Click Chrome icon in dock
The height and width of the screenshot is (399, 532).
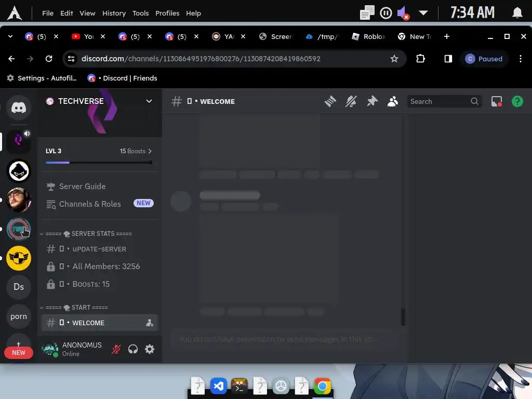pos(322,386)
